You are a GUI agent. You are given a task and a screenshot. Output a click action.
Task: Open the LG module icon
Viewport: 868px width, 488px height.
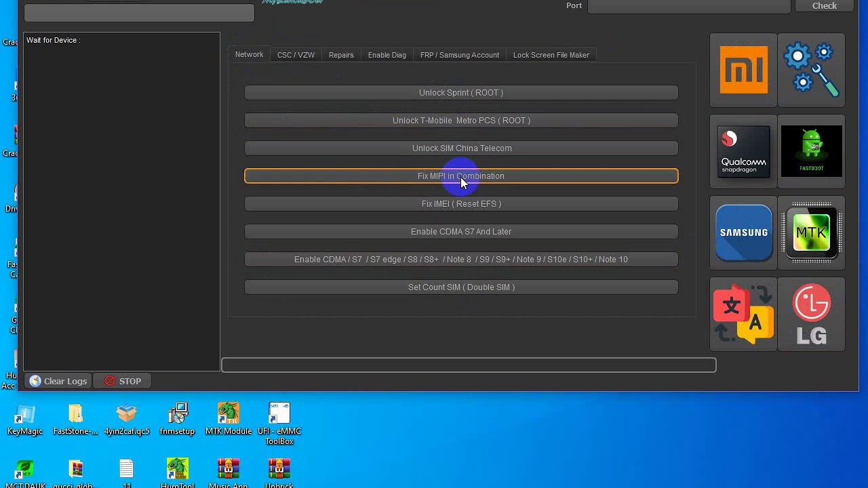pyautogui.click(x=811, y=314)
